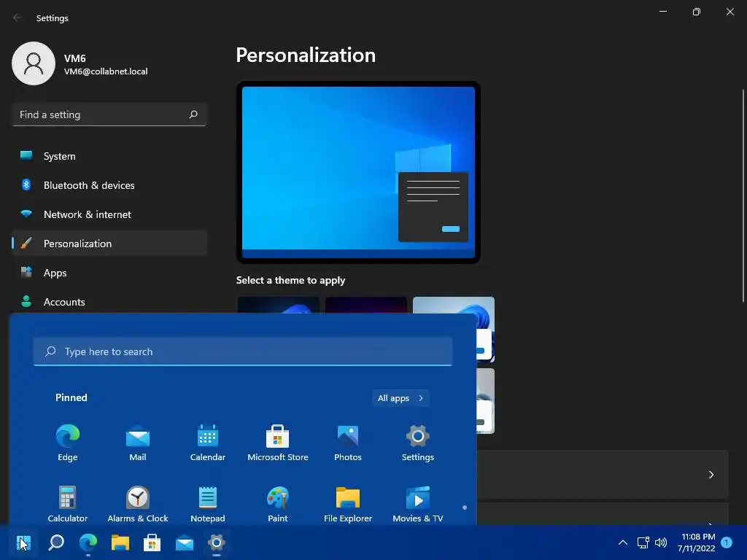Open settings row chevron below themes
The height and width of the screenshot is (560, 747).
[x=711, y=475]
